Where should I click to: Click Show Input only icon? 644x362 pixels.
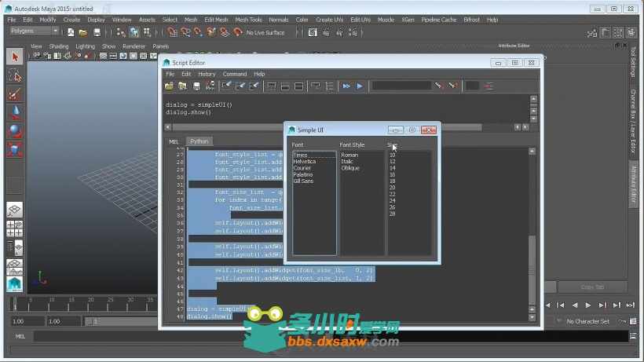pyautogui.click(x=285, y=86)
